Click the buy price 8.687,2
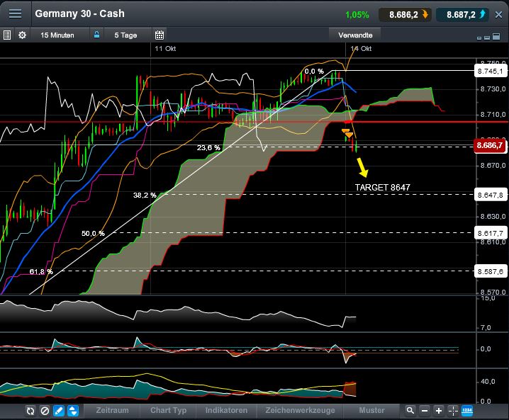Screen dimensions: 509x420 pyautogui.click(x=462, y=15)
